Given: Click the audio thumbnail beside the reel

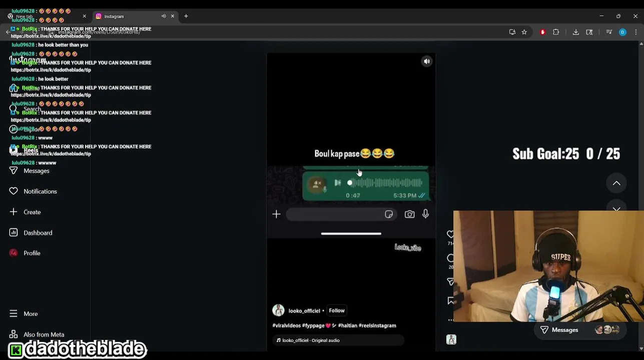Looking at the screenshot, I should (451, 339).
